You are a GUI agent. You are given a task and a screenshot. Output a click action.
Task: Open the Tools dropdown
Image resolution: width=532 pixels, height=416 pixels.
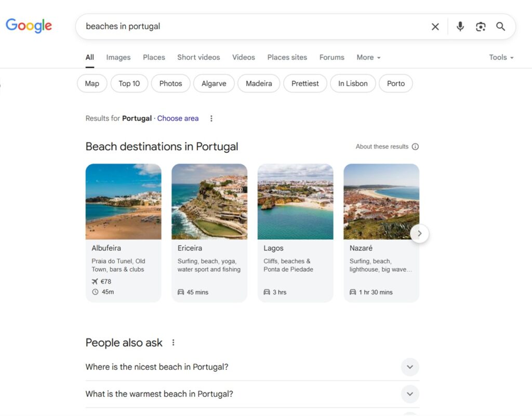501,57
